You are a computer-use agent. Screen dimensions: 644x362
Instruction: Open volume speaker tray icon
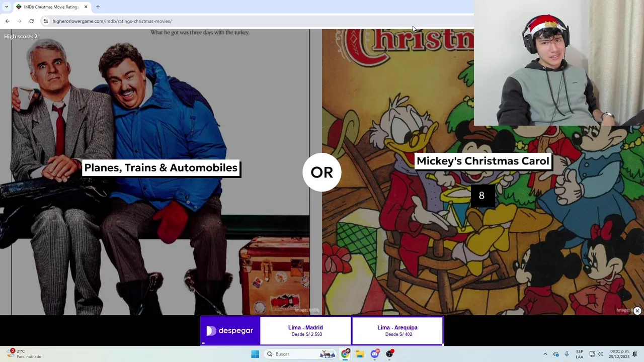(600, 354)
